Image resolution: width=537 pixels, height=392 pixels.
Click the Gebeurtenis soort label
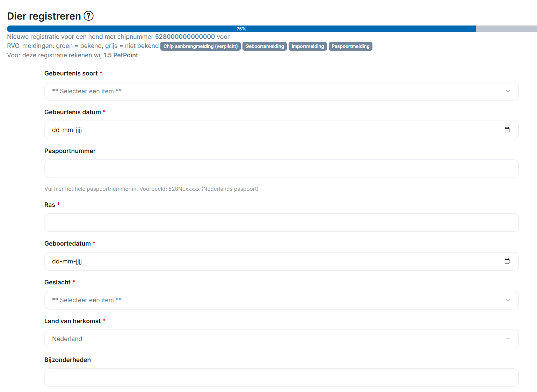click(71, 73)
